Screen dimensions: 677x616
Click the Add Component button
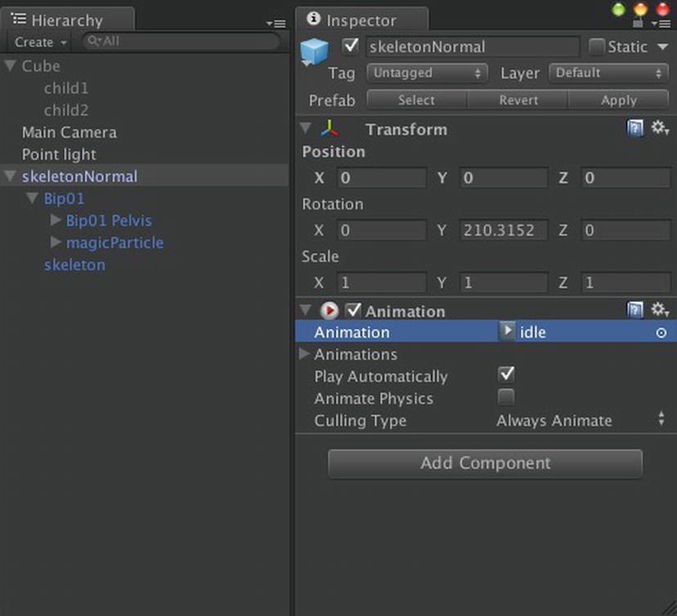(x=486, y=463)
